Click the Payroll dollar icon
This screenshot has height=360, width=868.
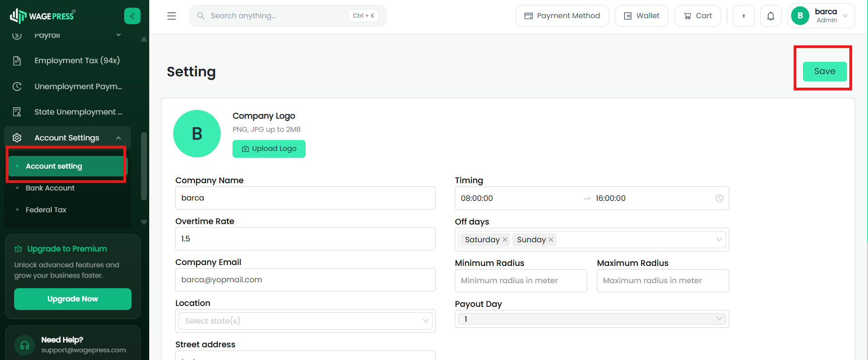(x=17, y=35)
